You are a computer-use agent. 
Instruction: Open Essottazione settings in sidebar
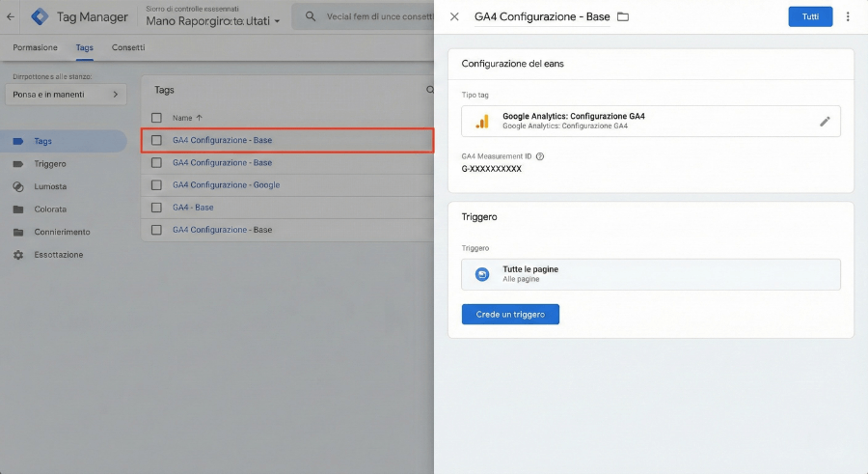(x=58, y=255)
